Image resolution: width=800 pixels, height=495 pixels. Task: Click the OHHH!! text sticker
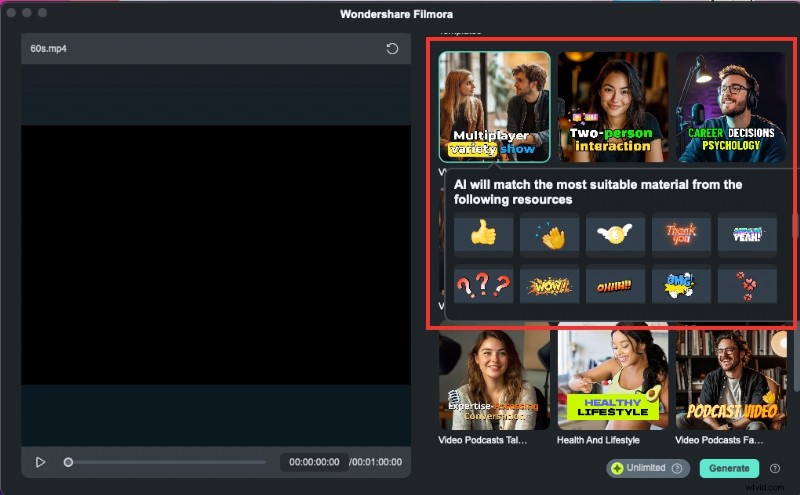(615, 286)
